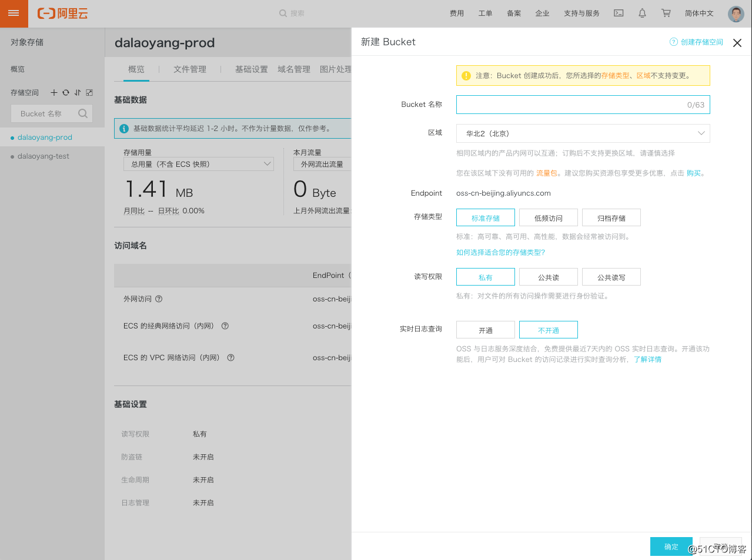The width and height of the screenshot is (752, 560).
Task: Click the bucket name search magnifier
Action: tap(83, 113)
